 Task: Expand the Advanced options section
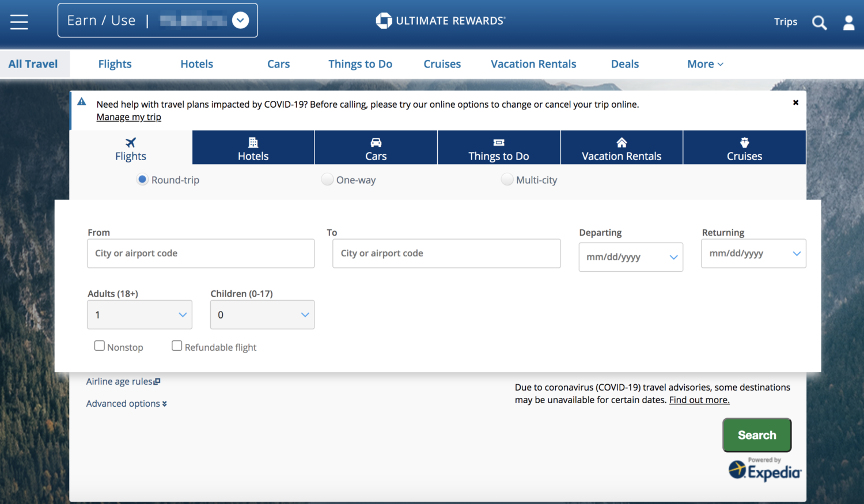[x=126, y=403]
